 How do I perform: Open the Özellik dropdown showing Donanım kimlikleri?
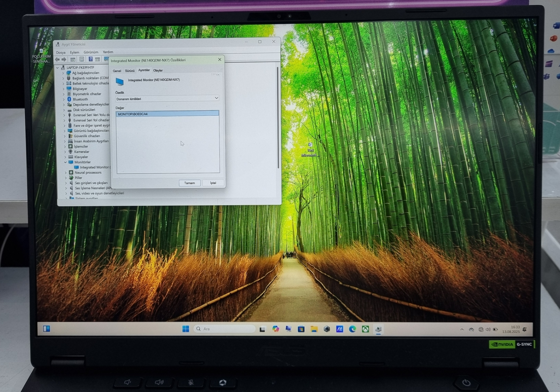[x=167, y=98]
